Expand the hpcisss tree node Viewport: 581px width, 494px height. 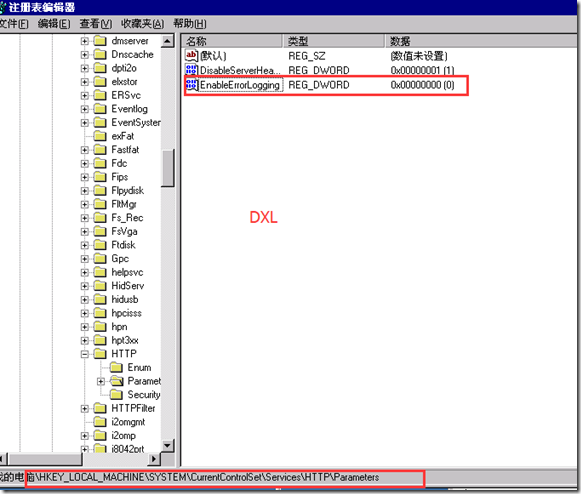point(85,314)
